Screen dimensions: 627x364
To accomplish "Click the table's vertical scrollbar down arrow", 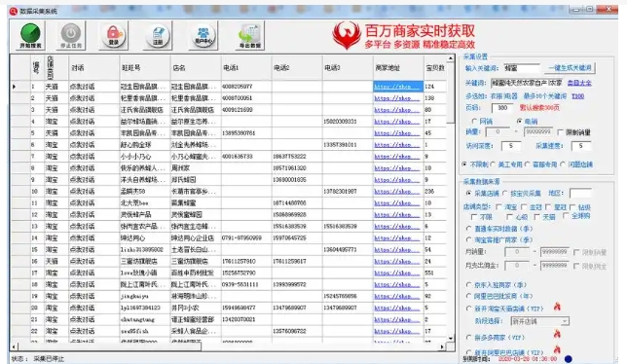I will click(451, 338).
